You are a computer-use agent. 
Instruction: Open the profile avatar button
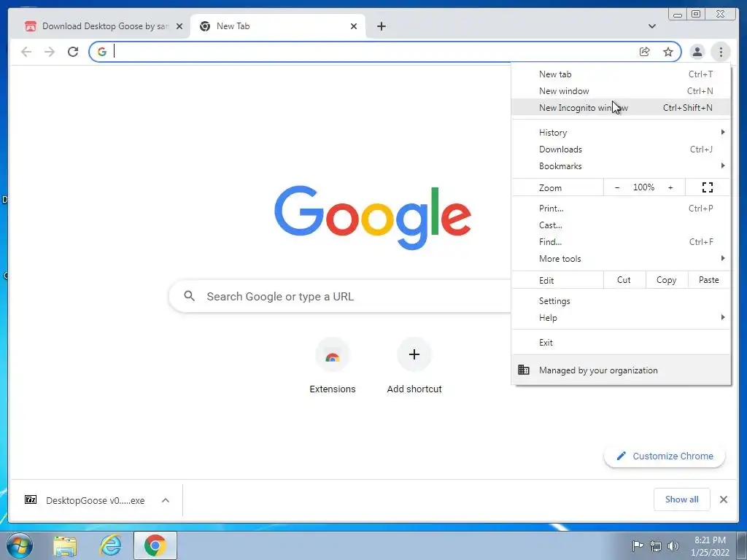[697, 52]
